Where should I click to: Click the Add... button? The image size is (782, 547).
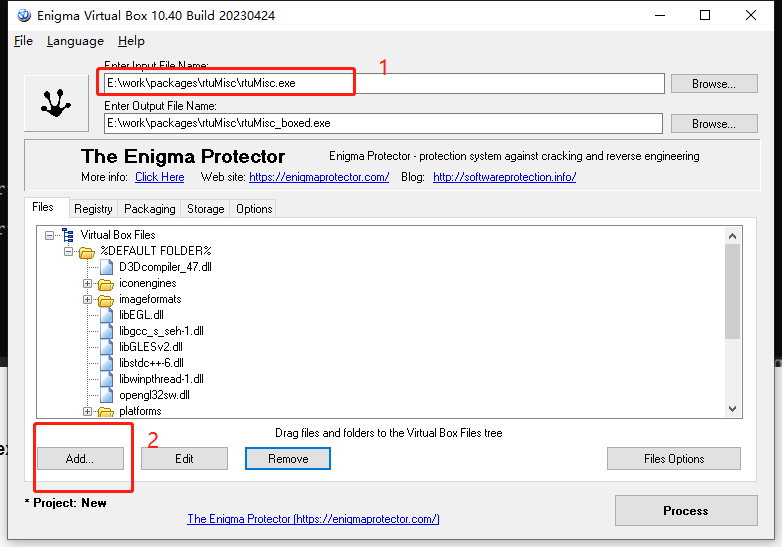click(x=80, y=458)
